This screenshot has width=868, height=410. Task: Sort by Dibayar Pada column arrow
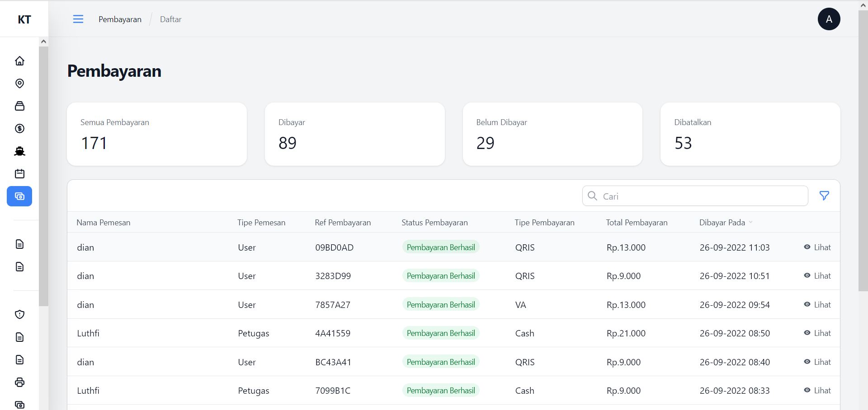tap(751, 223)
